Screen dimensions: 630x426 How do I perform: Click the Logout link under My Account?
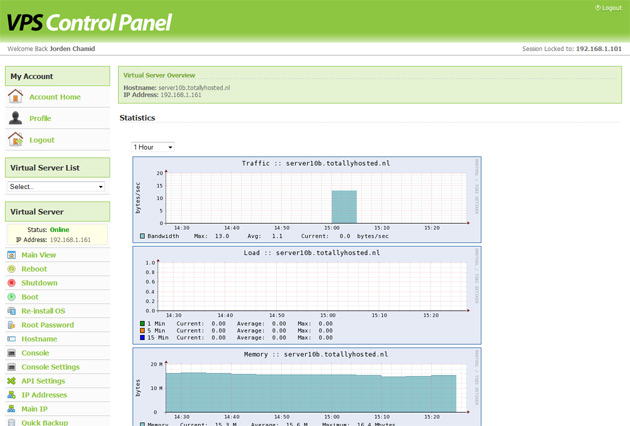coord(42,140)
